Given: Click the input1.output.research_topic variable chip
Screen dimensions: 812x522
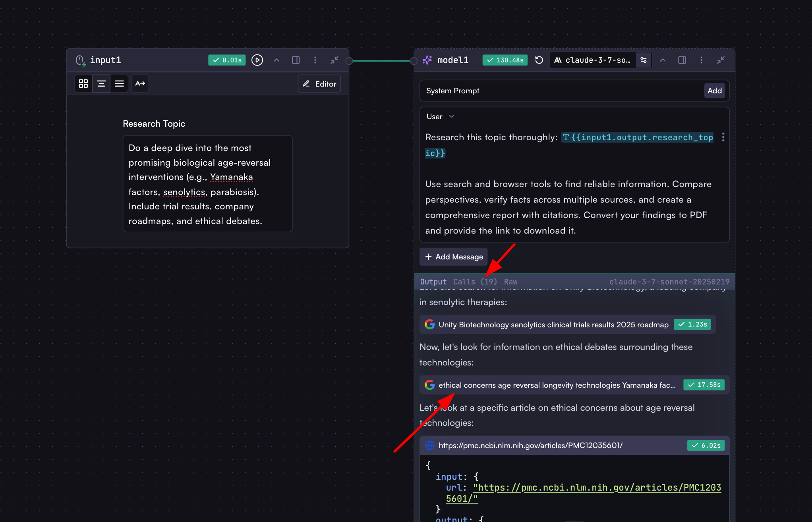Looking at the screenshot, I should point(637,137).
